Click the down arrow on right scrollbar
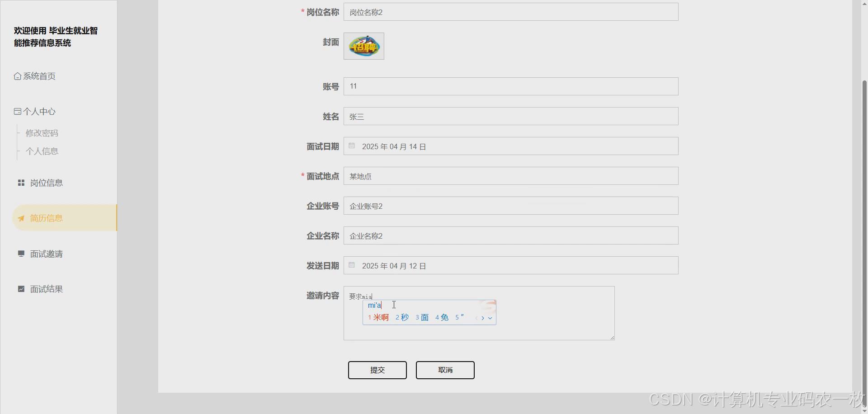Screen dimensions: 868x414 click(864, 410)
